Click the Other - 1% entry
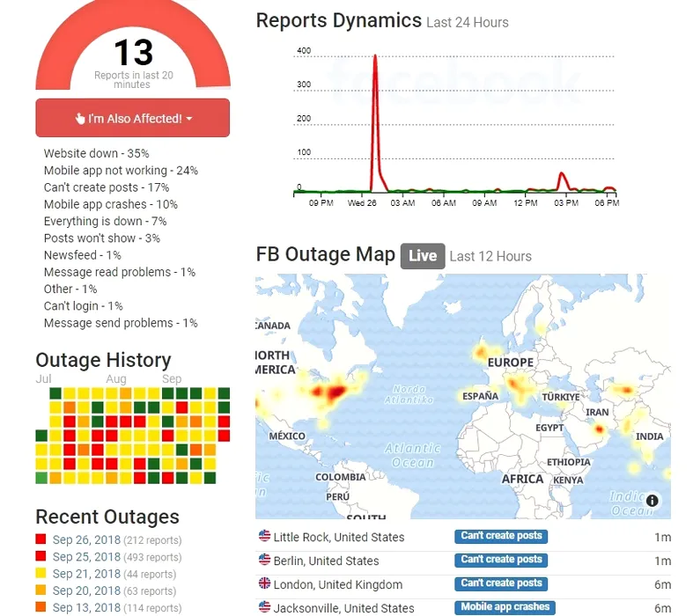 pos(70,289)
